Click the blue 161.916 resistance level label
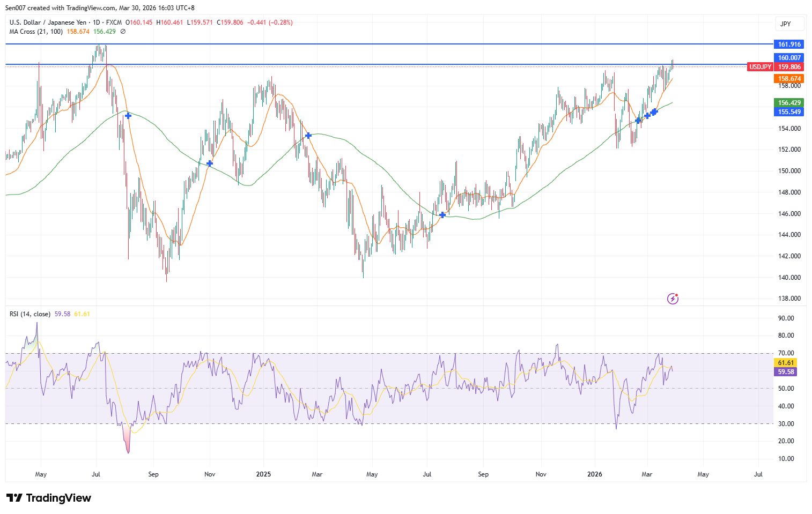 (788, 44)
